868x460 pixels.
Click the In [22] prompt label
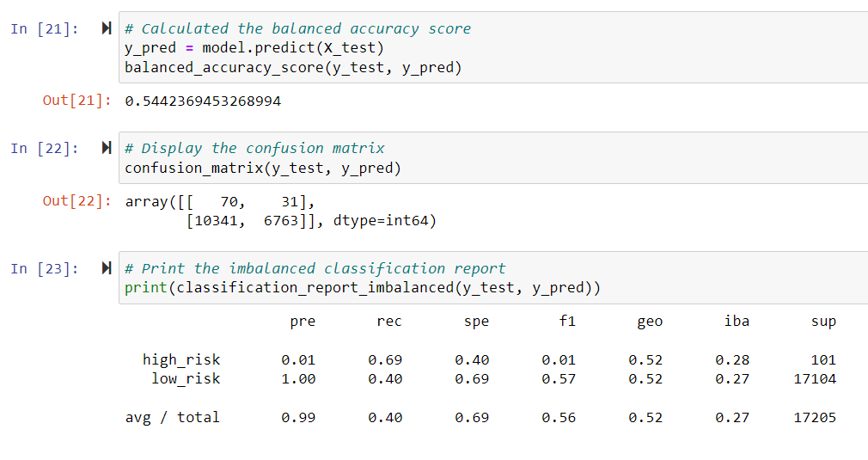(x=45, y=149)
